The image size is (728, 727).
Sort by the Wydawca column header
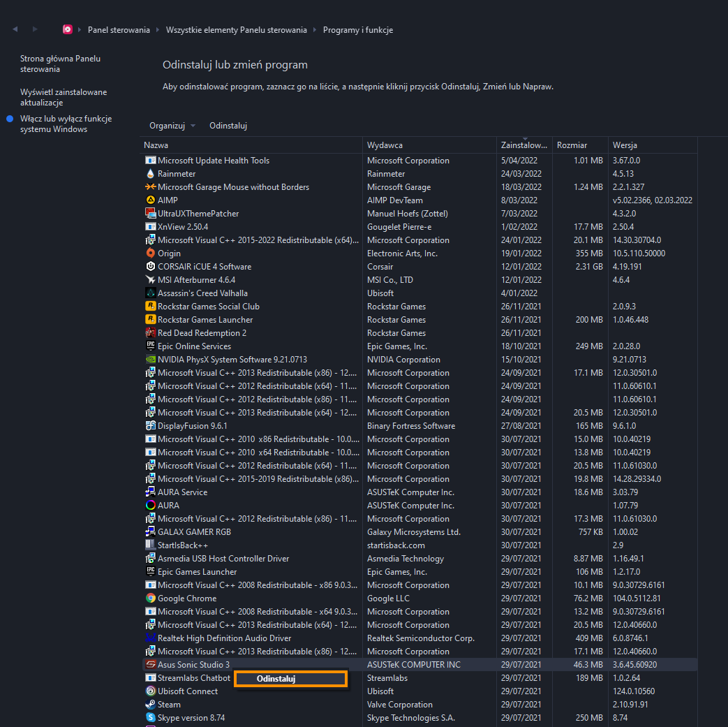tap(429, 145)
